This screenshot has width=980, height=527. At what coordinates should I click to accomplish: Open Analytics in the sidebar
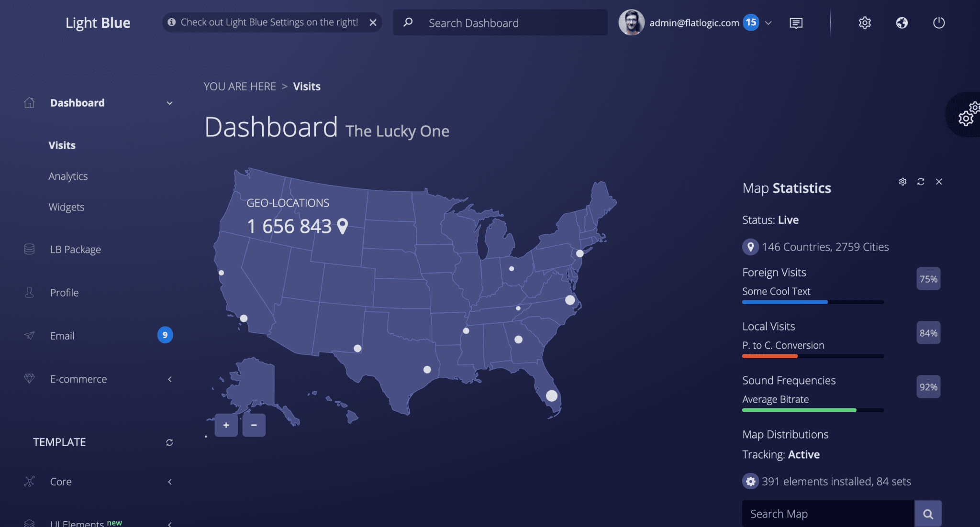(x=68, y=176)
